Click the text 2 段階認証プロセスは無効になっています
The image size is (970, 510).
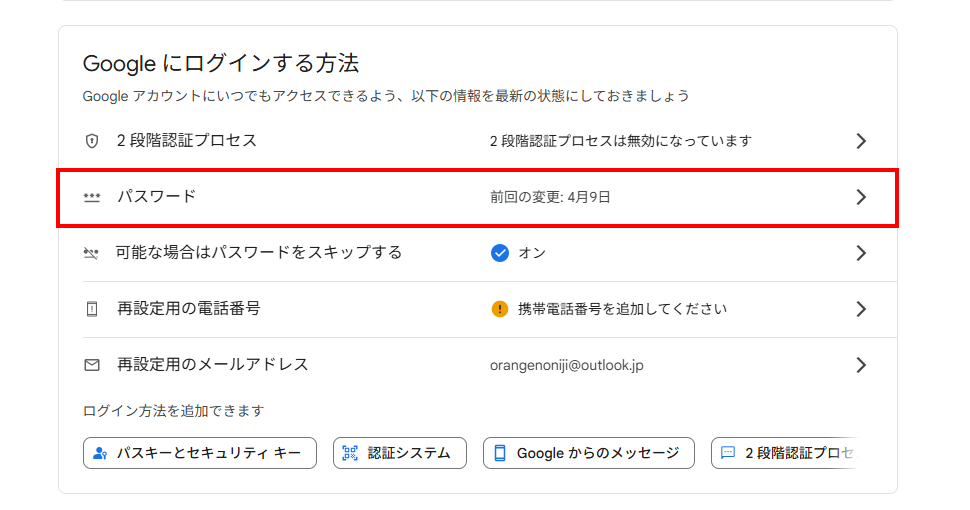tap(620, 141)
